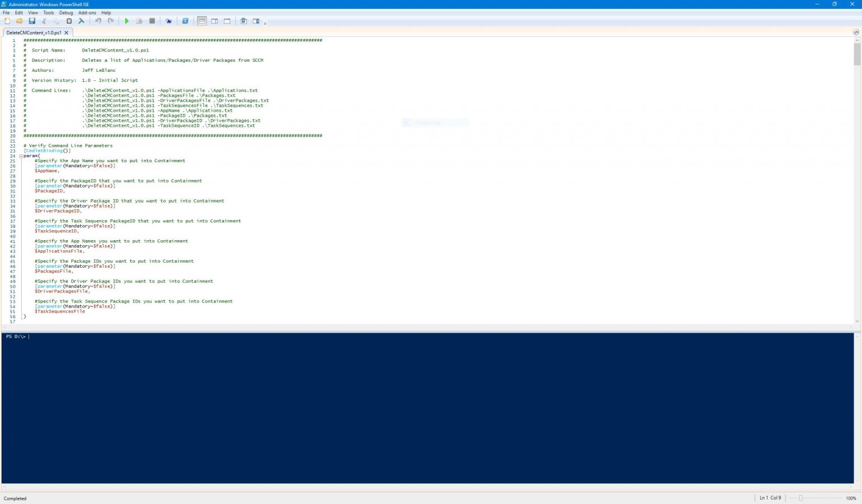Toggle Show Script Pane Top layout
Screen dimensions: 862x504
201,21
